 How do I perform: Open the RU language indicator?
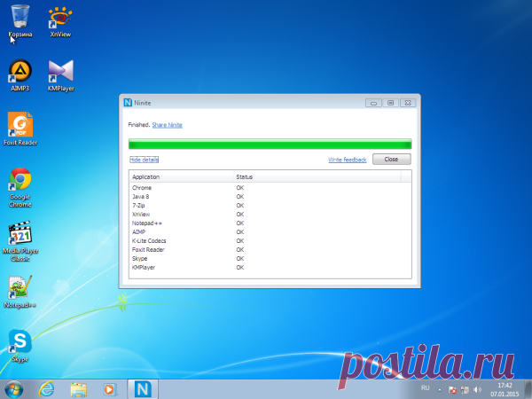click(425, 388)
